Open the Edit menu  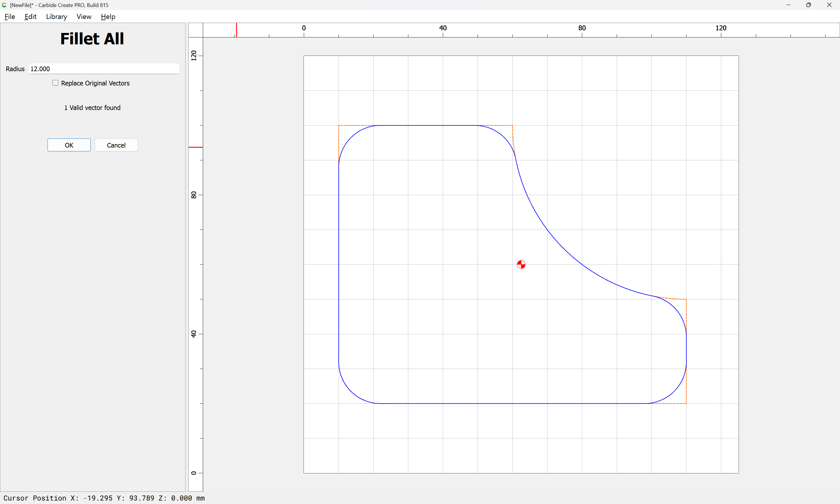coord(30,17)
